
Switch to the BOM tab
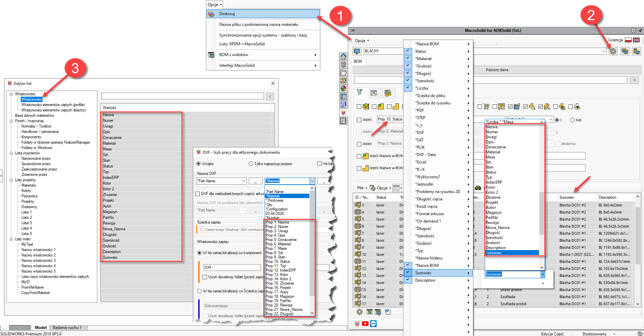point(358,61)
